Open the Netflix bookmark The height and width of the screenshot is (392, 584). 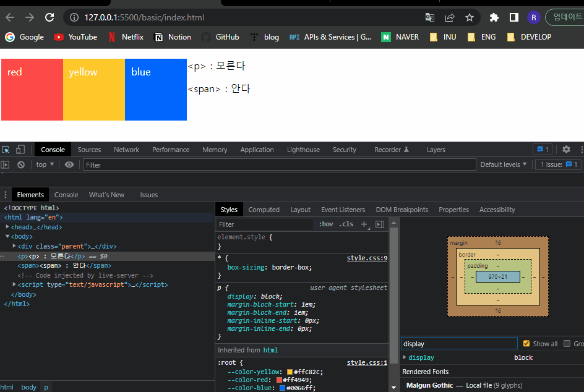126,37
